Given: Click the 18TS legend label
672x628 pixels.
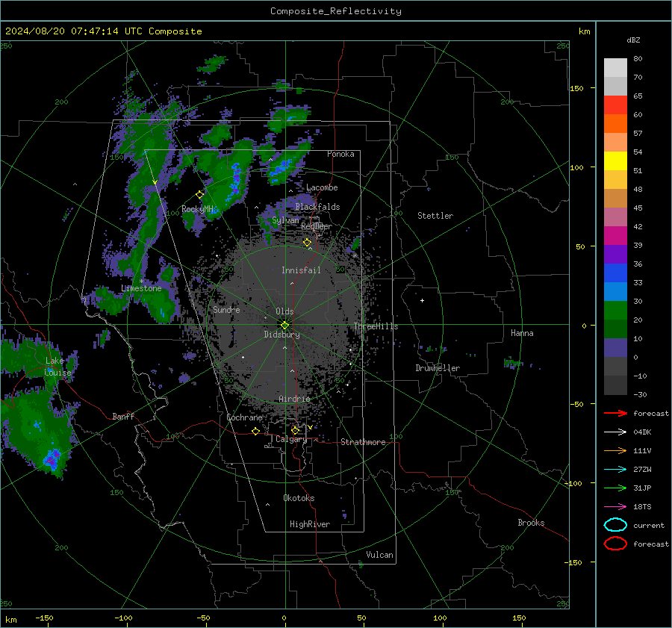Looking at the screenshot, I should click(x=642, y=507).
